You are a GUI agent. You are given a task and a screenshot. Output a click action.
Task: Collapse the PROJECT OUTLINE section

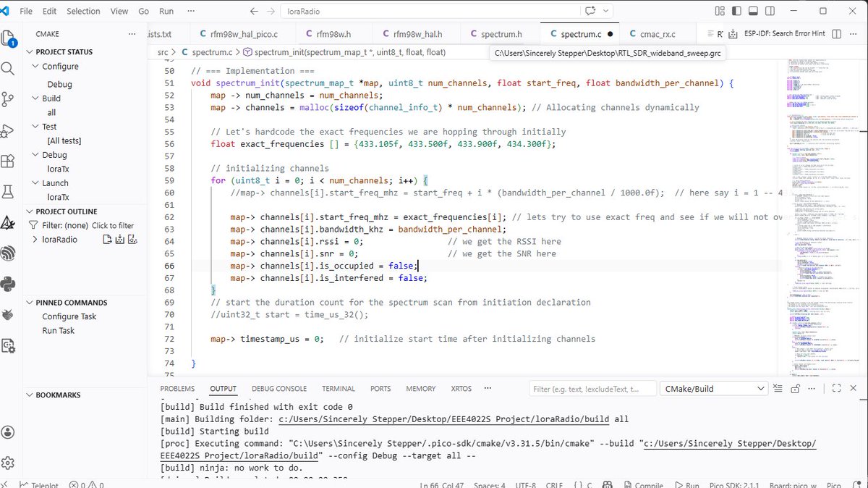[x=30, y=211]
